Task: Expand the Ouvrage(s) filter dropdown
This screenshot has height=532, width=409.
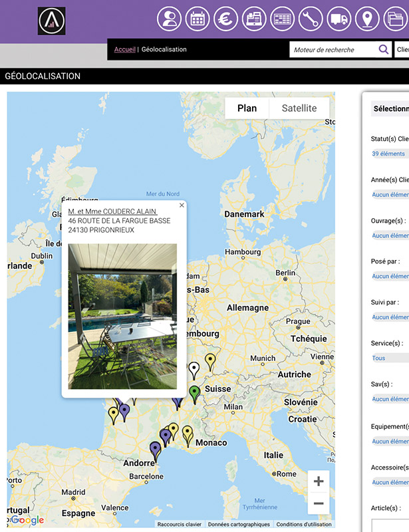Action: (x=390, y=235)
